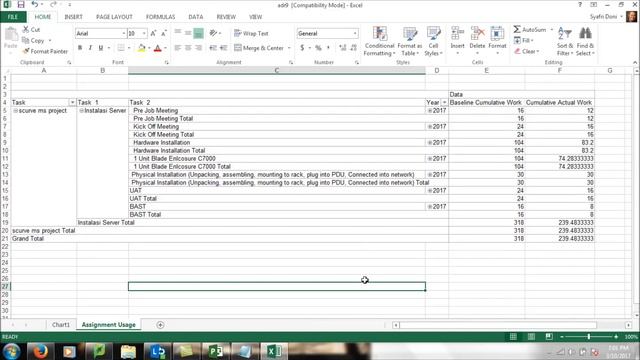Open Firefox from the taskbar

(x=40, y=351)
